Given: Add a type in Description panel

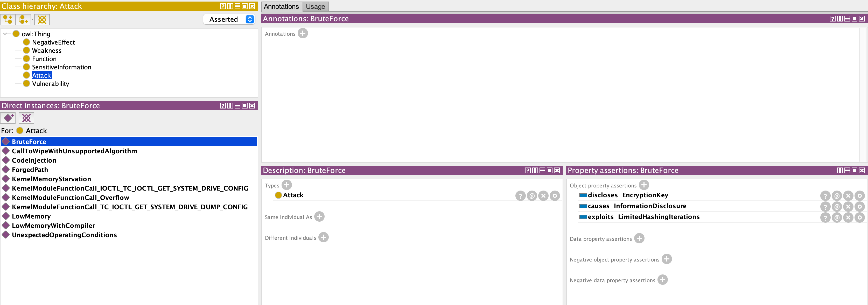Looking at the screenshot, I should point(286,185).
